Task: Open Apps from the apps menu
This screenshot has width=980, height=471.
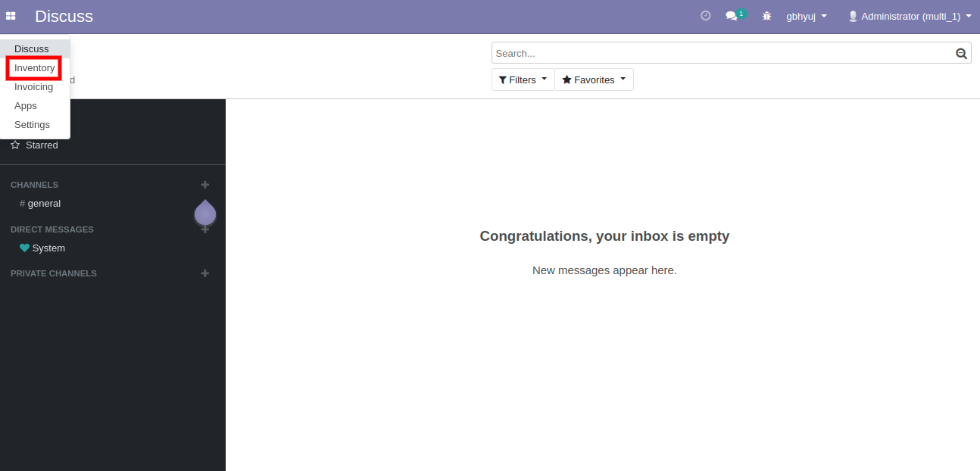Action: 26,106
